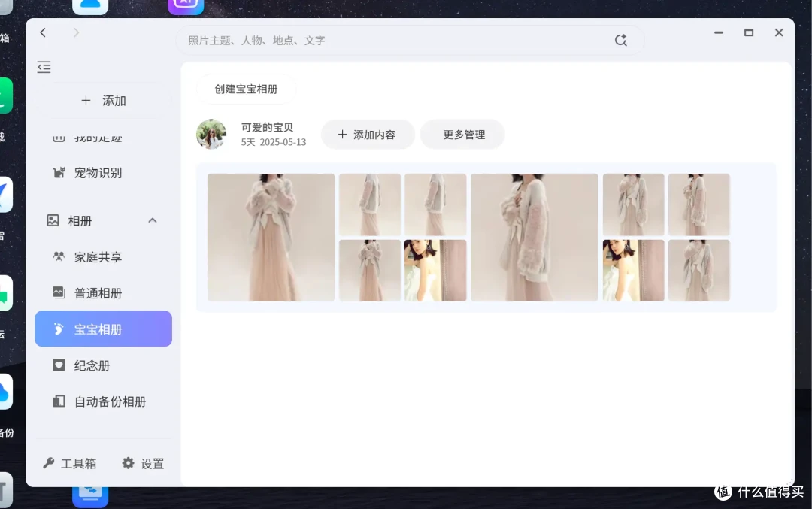Open the first large dress photo
The height and width of the screenshot is (509, 812).
click(x=271, y=237)
